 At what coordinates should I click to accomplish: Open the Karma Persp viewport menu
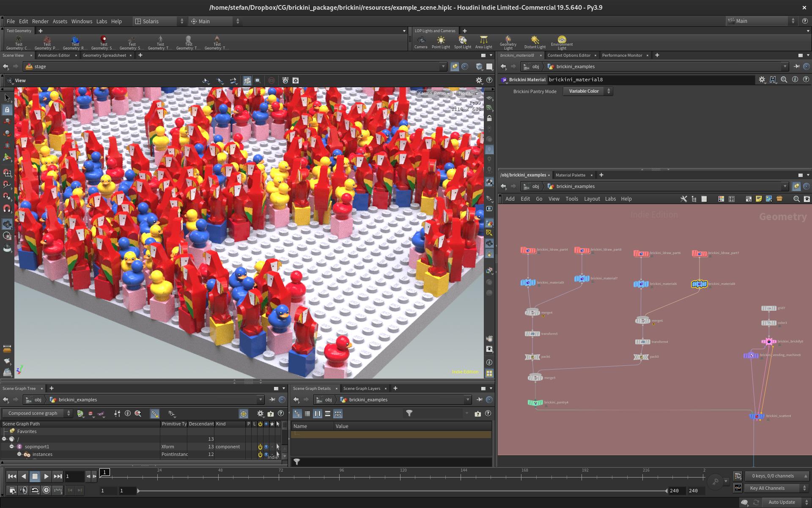(434, 93)
